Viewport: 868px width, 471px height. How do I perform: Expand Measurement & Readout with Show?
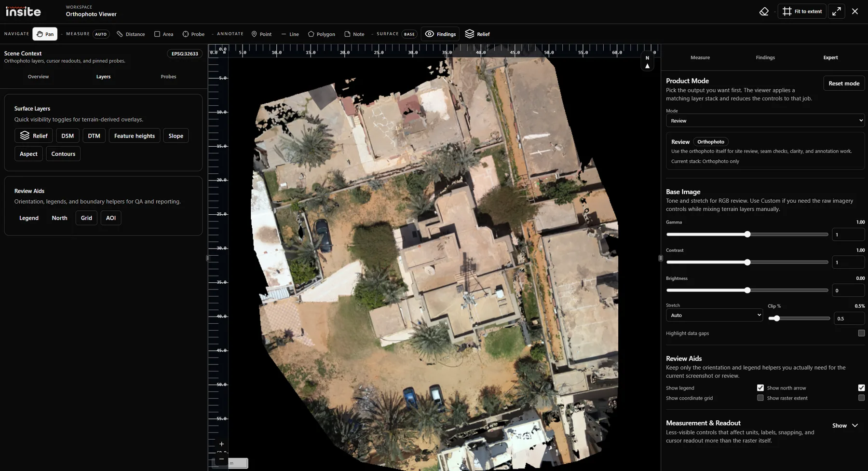[x=845, y=426]
